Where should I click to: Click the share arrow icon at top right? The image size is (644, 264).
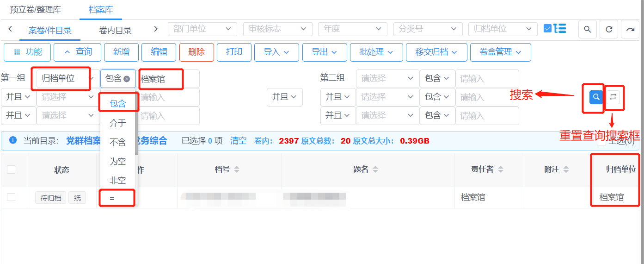630,29
